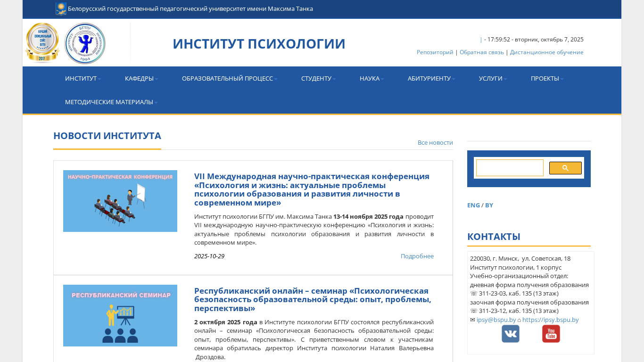
Task: Click the BSPU sun emblem icon
Action: (x=61, y=8)
